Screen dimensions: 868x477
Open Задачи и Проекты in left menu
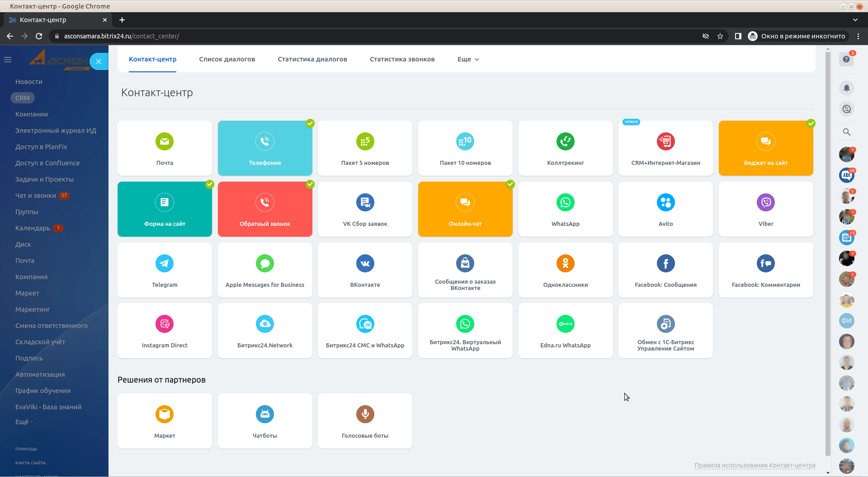[44, 179]
